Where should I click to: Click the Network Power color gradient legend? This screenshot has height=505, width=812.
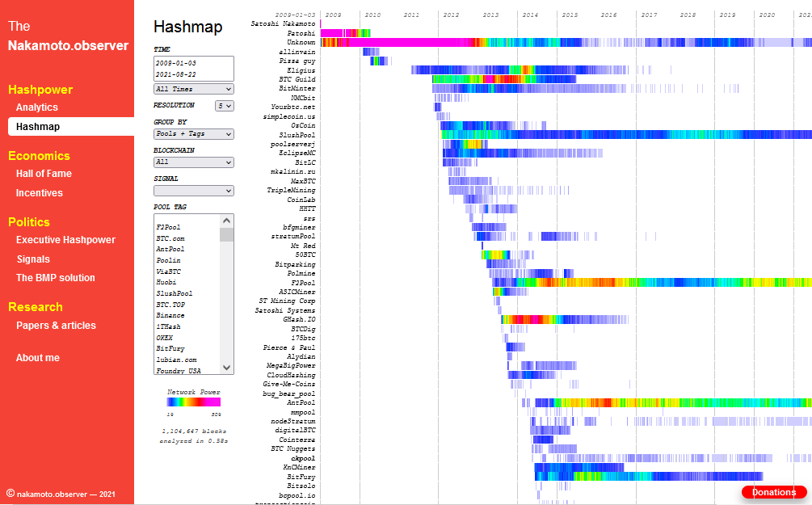194,402
